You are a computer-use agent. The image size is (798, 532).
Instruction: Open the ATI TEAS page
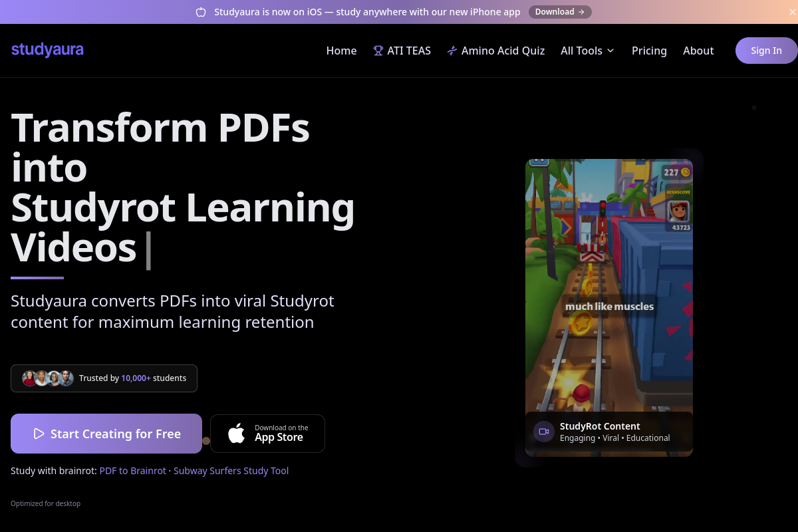402,51
